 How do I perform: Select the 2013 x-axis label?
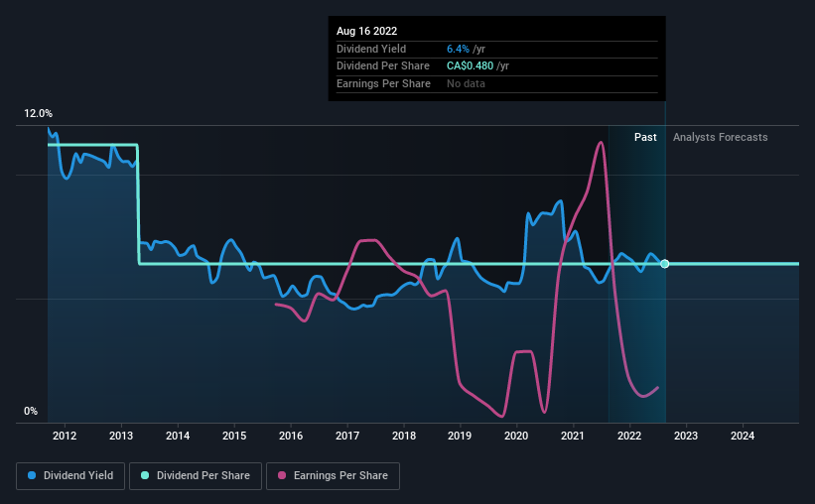point(121,436)
